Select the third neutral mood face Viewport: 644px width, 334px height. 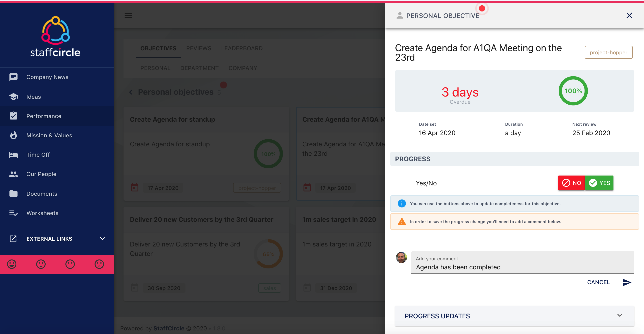point(70,264)
